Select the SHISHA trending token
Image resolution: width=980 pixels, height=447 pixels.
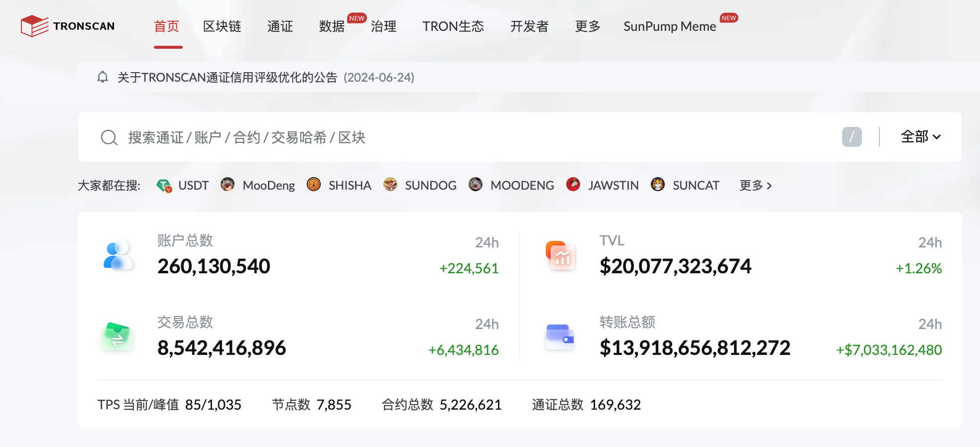point(350,186)
